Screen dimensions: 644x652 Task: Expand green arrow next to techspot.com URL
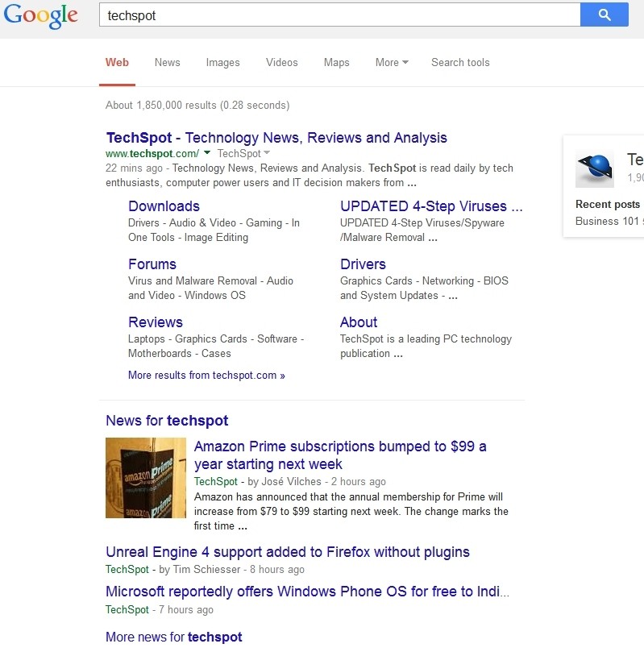coord(207,153)
